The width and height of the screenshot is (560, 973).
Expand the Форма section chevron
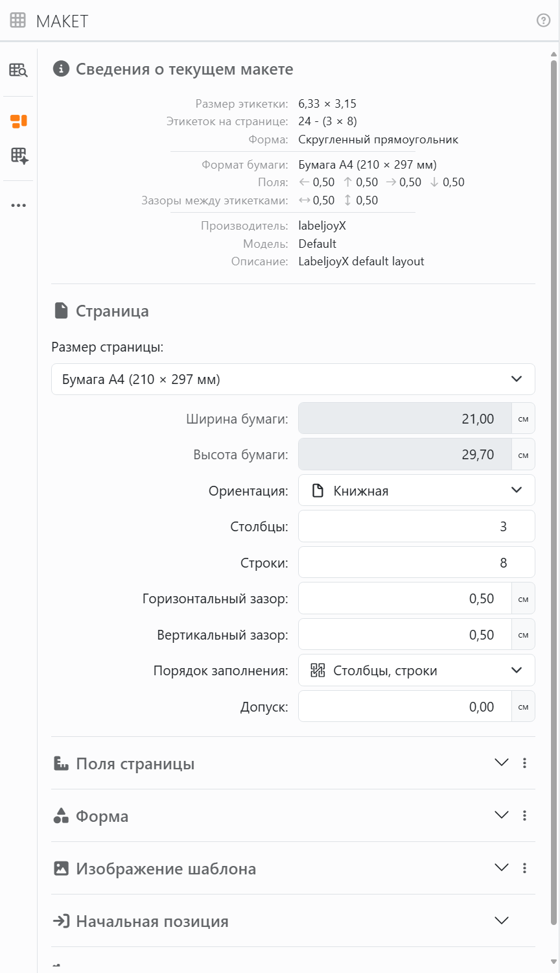point(501,815)
